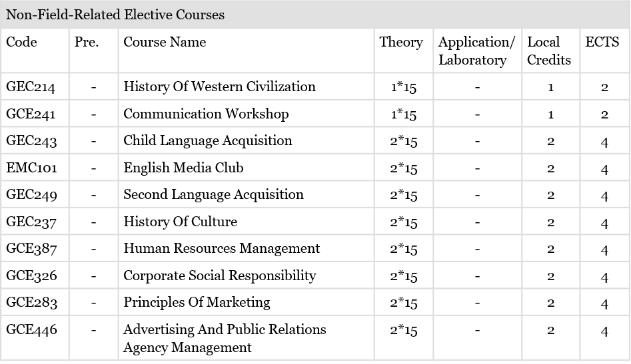
Task: Click the Second Language Acquisition course
Action: pos(213,194)
